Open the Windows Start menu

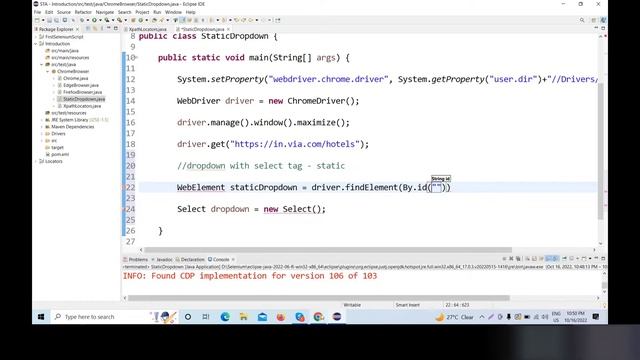pyautogui.click(x=41, y=317)
